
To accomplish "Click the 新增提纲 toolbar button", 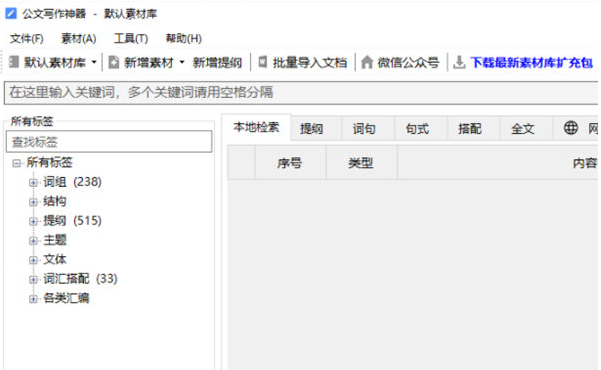I will [217, 62].
